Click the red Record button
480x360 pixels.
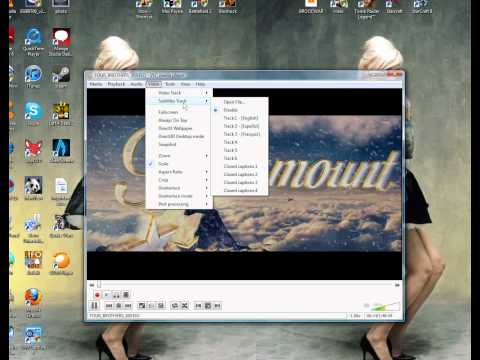click(x=97, y=295)
